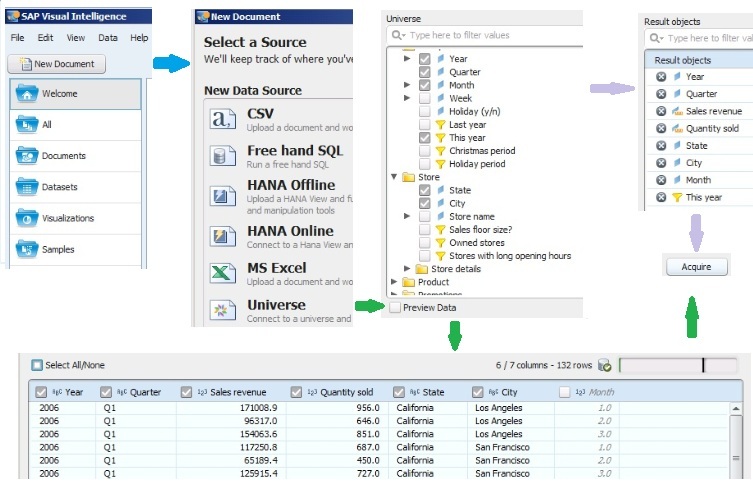Expand the Month node in Universe
The height and width of the screenshot is (492, 753).
point(407,85)
